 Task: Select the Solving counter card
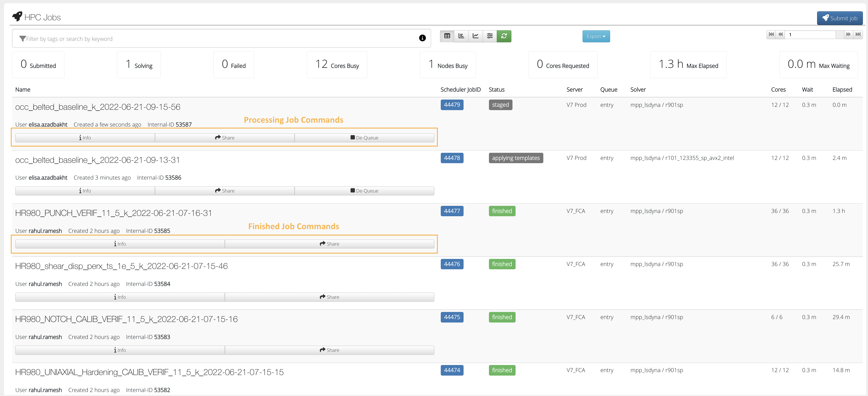pyautogui.click(x=139, y=65)
